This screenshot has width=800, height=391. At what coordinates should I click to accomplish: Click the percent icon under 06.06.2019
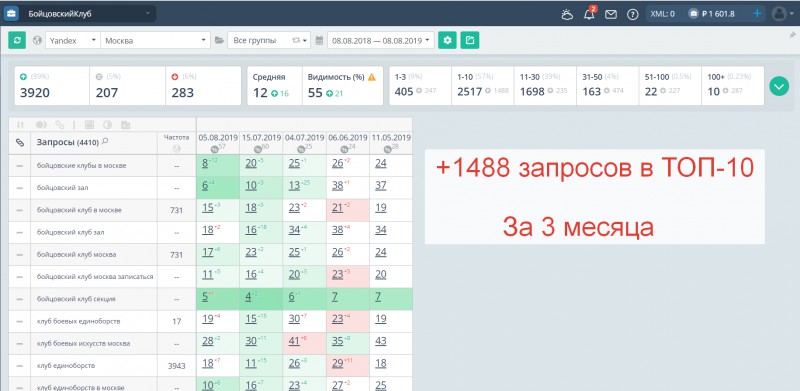click(x=345, y=149)
